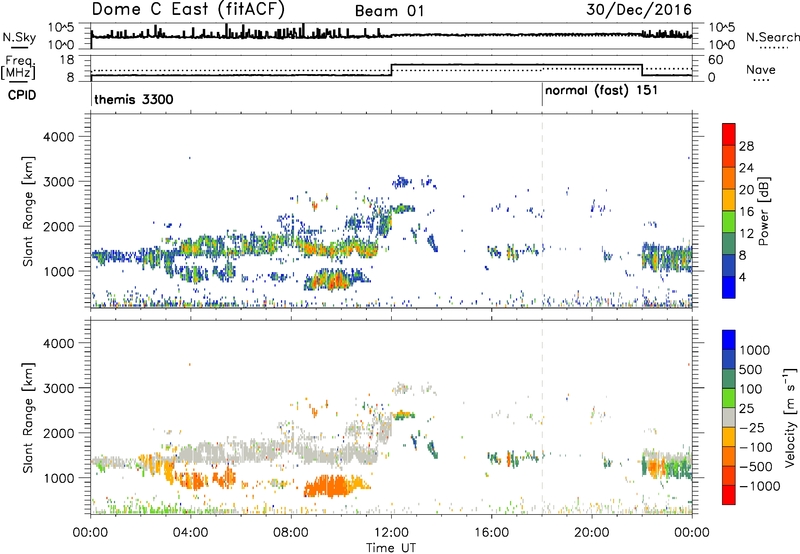Click the '04:00' time tick label
Image resolution: width=800 pixels, height=554 pixels.
pos(190,533)
